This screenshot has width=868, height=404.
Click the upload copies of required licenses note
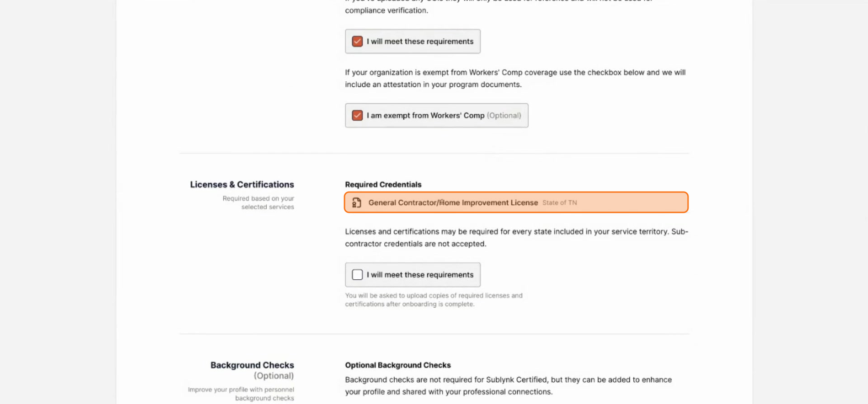click(x=434, y=300)
